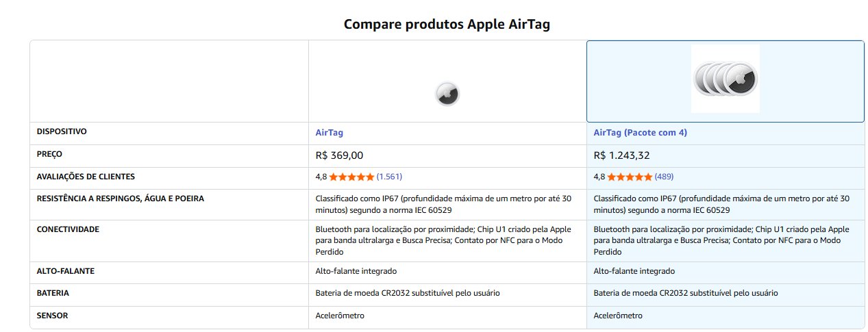Open the 489 customer reviews link
The width and height of the screenshot is (868, 332).
click(x=664, y=177)
